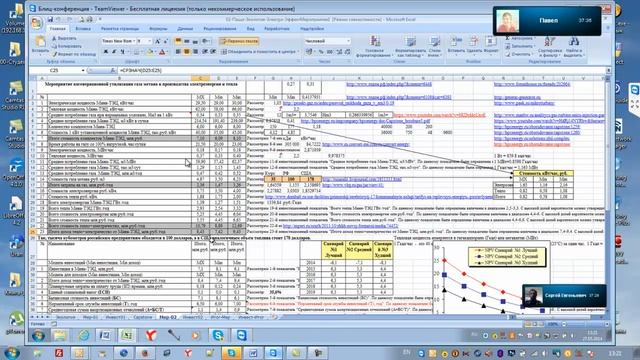Switch to the Вставка ribbon tab
Image resolution: width=640 pixels, height=360 pixels.
tap(83, 29)
